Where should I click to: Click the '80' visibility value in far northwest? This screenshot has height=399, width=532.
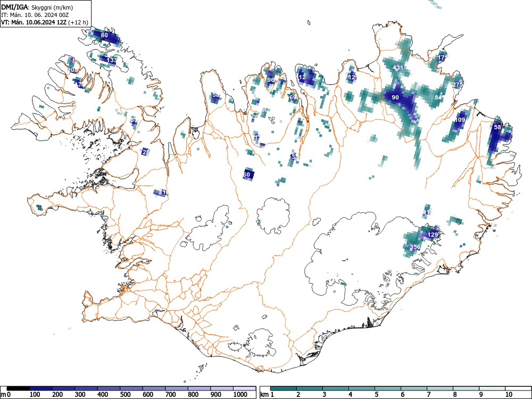point(104,35)
